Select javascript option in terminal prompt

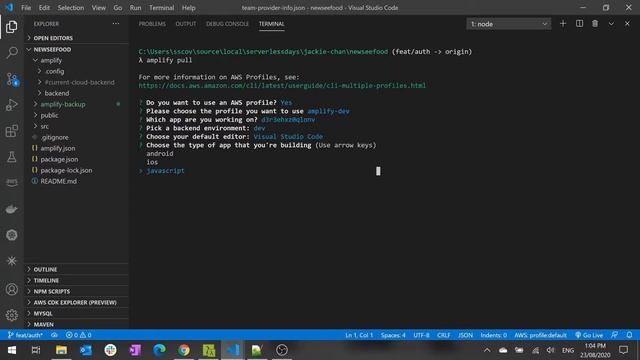(165, 171)
